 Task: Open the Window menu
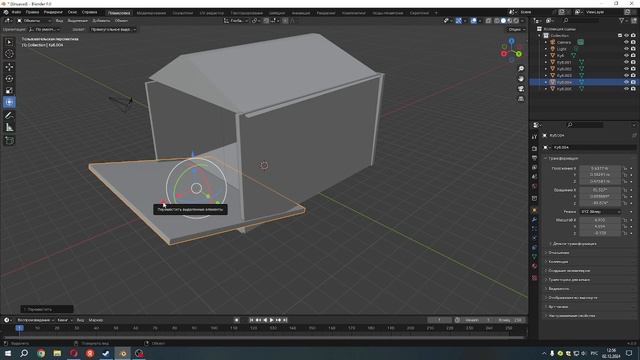pyautogui.click(x=72, y=12)
